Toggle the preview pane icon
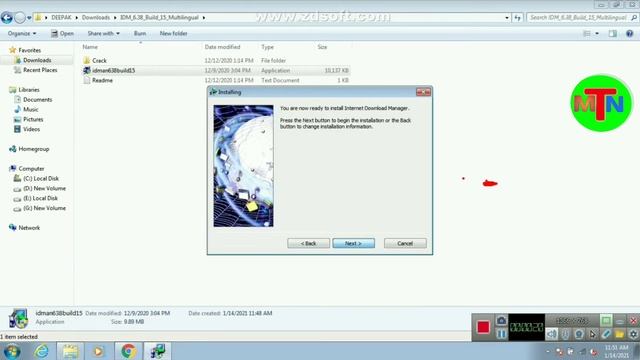The width and height of the screenshot is (640, 360). 613,33
